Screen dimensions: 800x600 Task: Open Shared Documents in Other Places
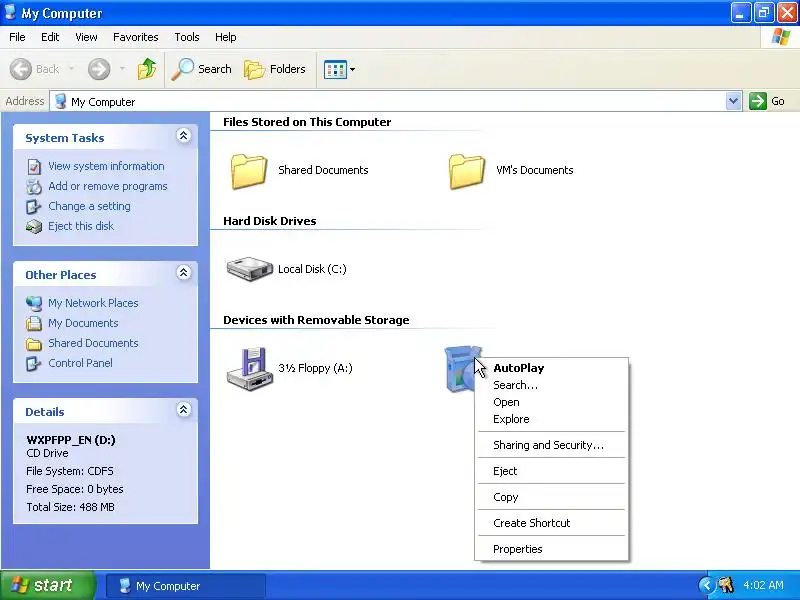93,343
